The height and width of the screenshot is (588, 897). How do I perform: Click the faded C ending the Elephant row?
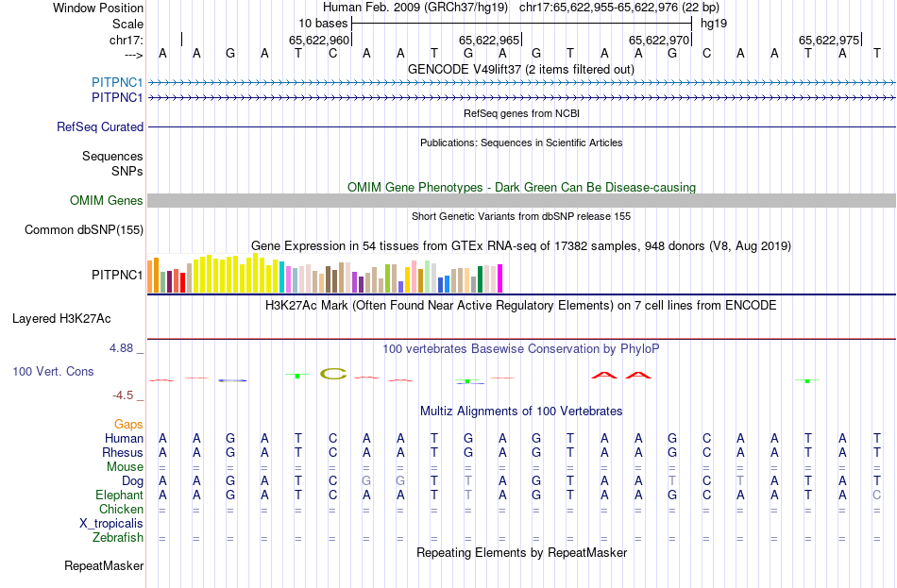pyautogui.click(x=876, y=496)
